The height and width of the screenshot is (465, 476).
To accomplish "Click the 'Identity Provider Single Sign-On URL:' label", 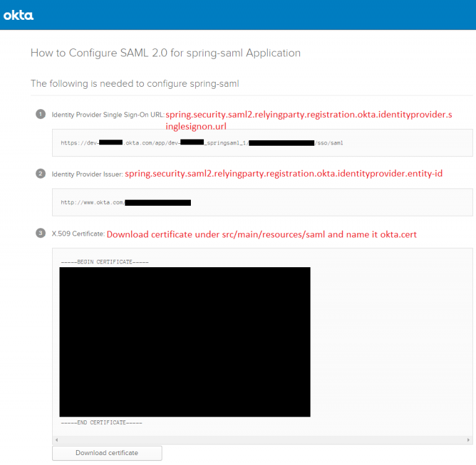I will (108, 115).
